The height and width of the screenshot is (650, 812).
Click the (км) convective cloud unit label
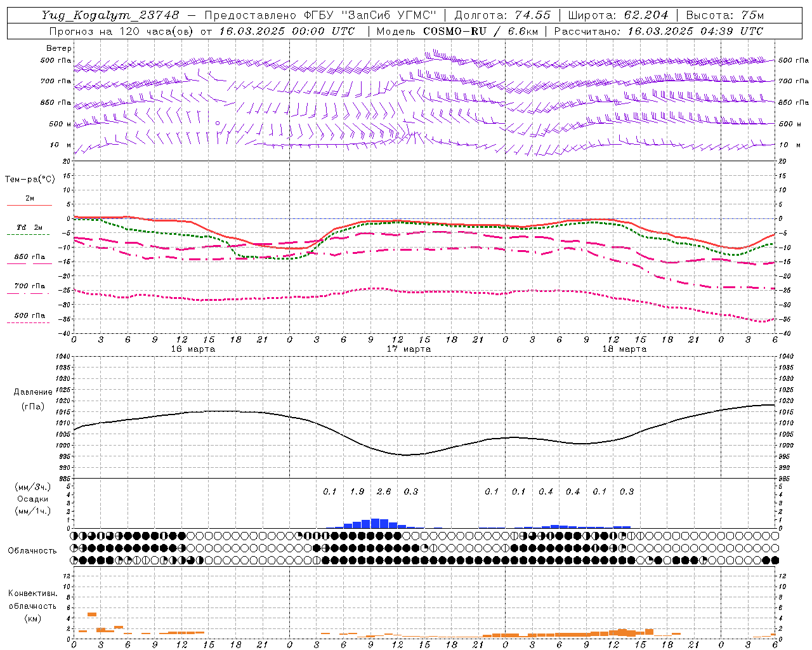coord(32,618)
